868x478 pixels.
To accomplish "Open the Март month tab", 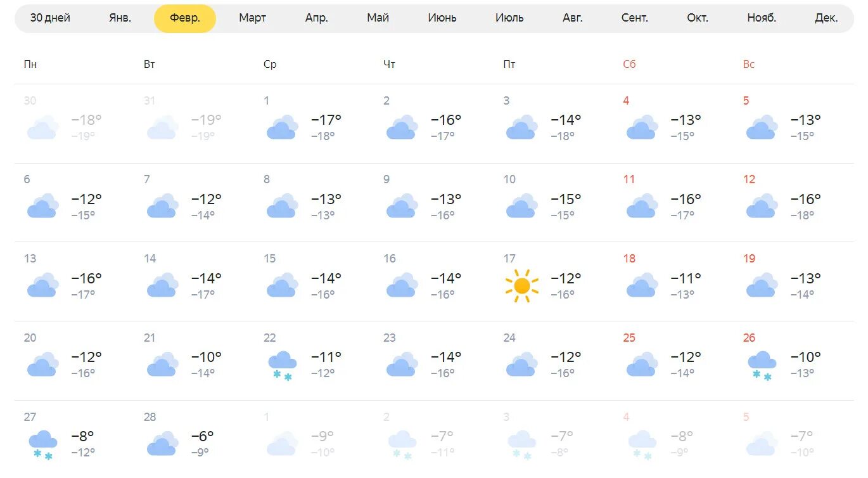I will [x=252, y=18].
